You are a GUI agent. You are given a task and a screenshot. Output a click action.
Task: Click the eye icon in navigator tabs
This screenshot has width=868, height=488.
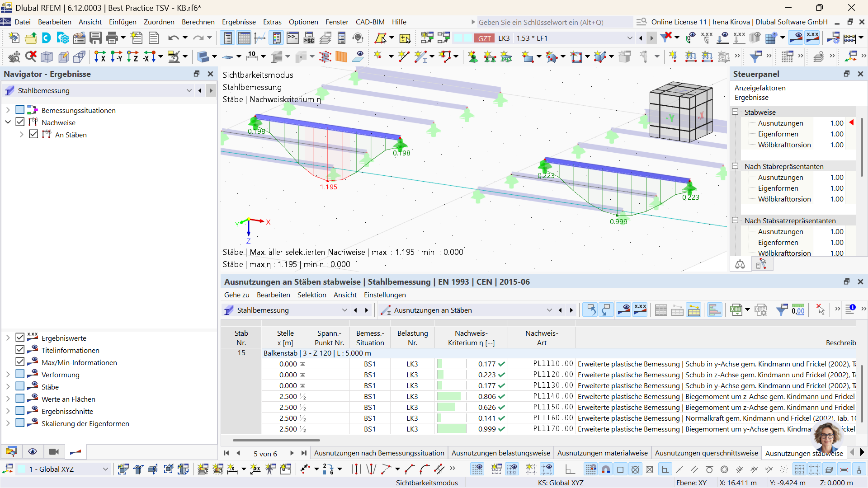click(x=33, y=451)
